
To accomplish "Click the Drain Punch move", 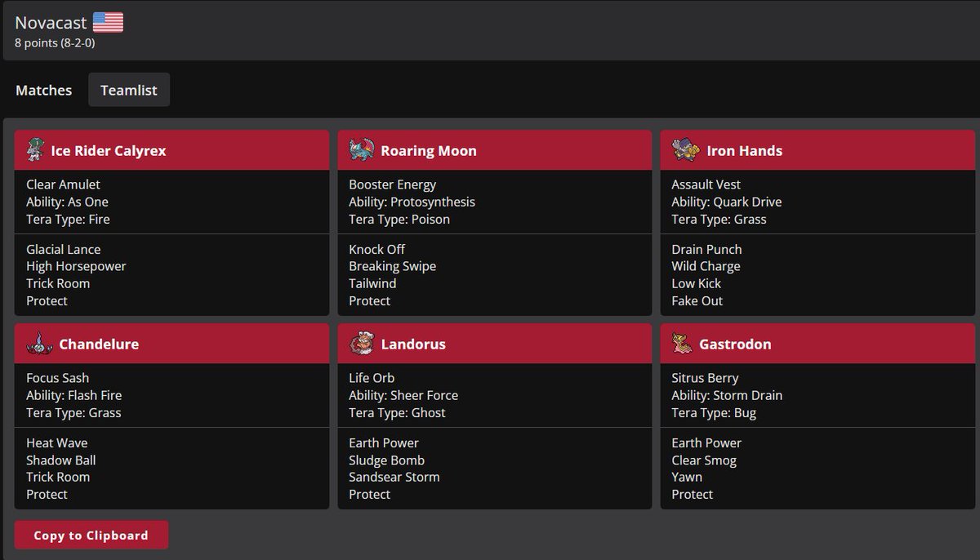I will point(706,249).
